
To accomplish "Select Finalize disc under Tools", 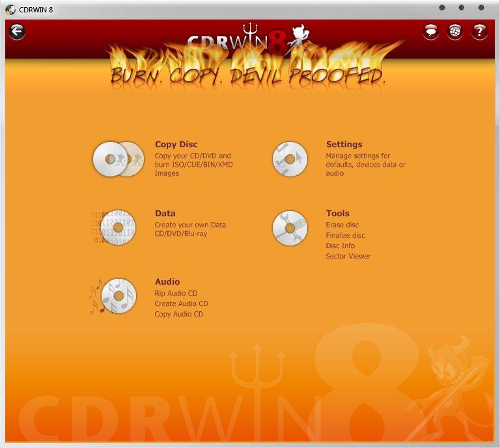I will 345,235.
